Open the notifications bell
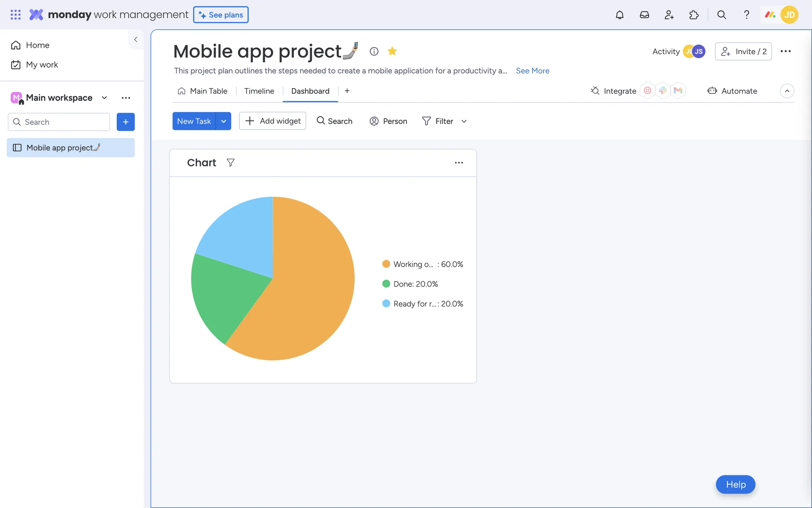812x508 pixels. pyautogui.click(x=620, y=15)
